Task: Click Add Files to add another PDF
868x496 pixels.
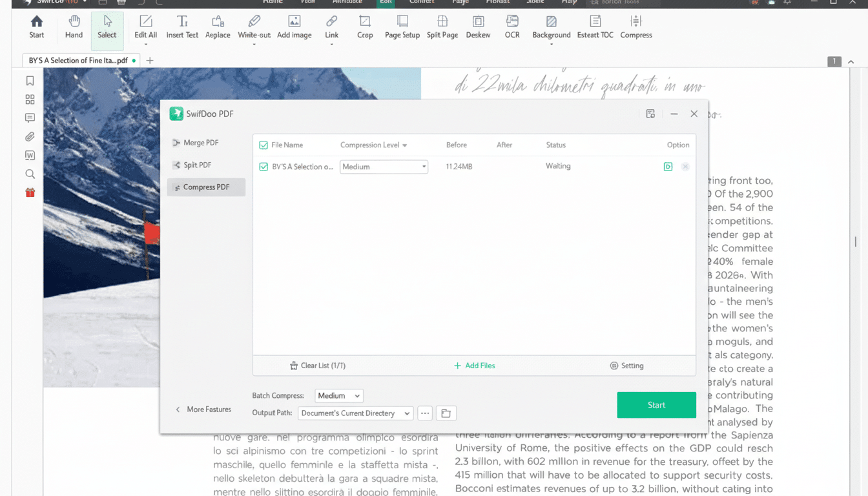Action: [475, 365]
